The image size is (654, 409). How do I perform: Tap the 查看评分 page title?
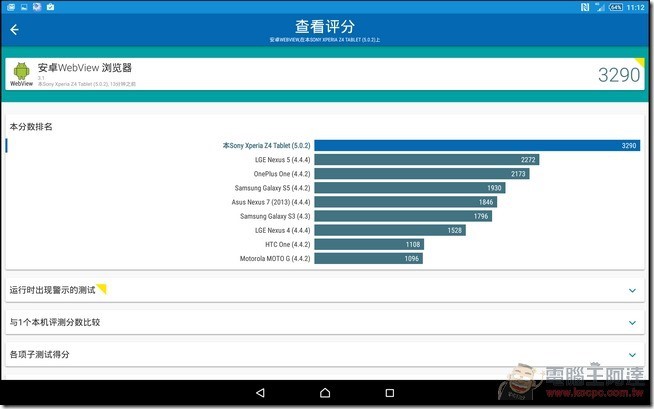(x=325, y=27)
